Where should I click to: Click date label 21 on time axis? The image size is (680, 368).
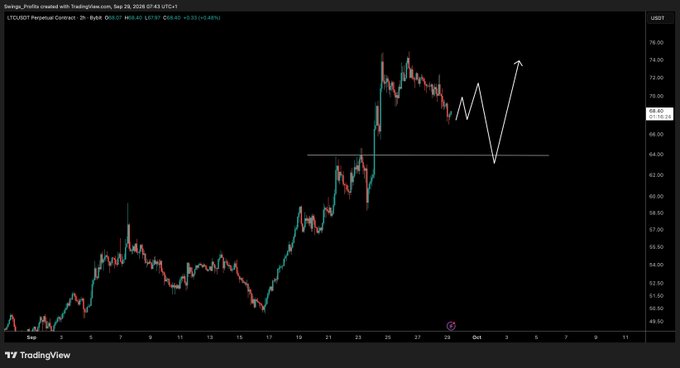click(328, 337)
